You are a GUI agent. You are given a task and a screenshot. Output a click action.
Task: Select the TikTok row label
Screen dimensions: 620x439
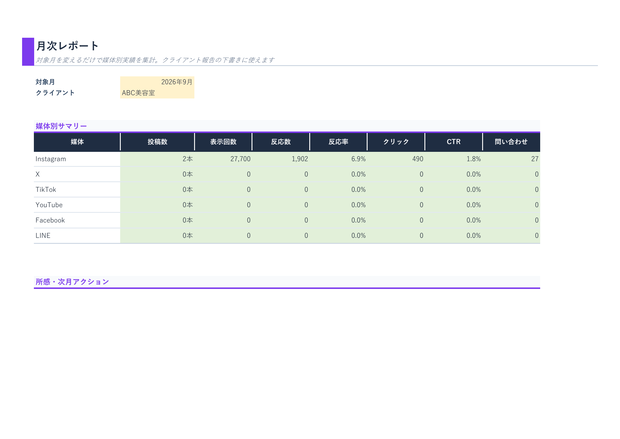pyautogui.click(x=77, y=189)
